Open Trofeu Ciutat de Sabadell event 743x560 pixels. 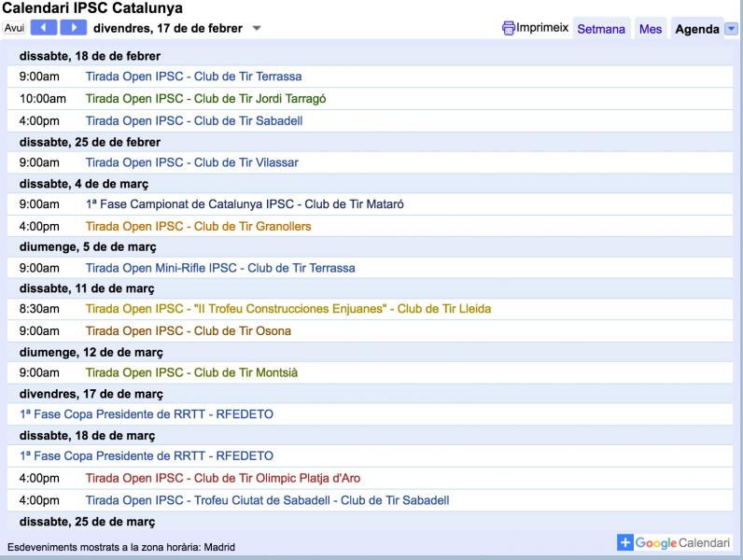pos(267,500)
